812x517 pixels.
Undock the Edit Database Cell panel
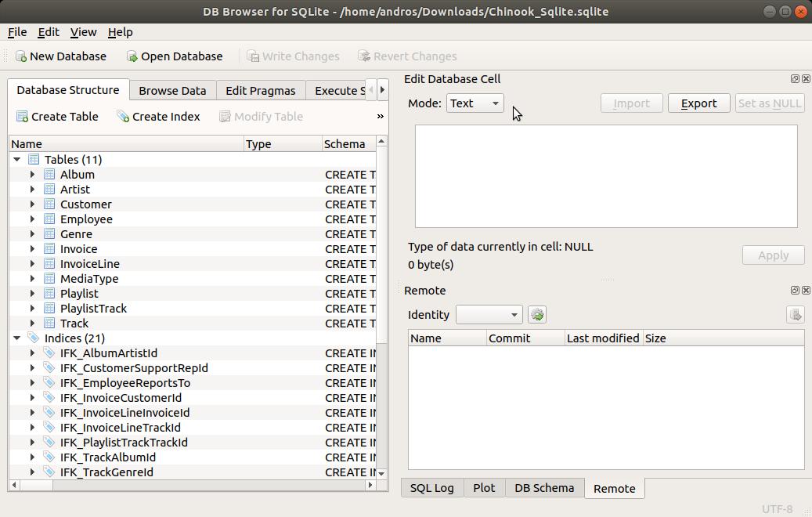795,78
